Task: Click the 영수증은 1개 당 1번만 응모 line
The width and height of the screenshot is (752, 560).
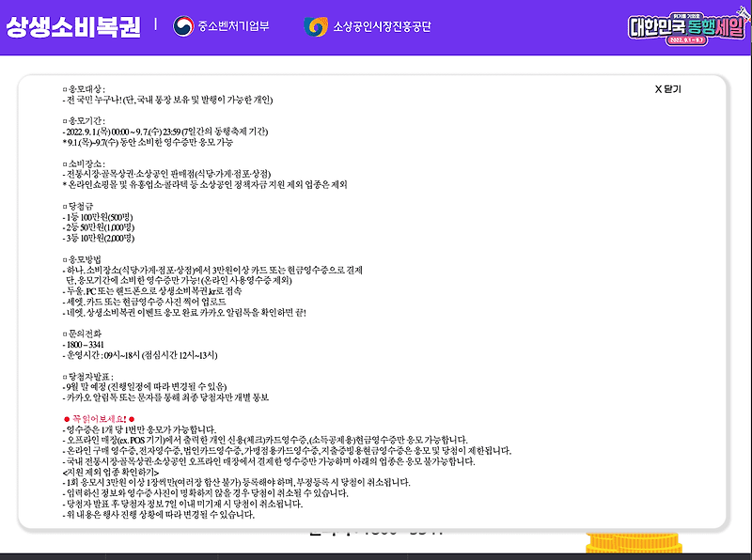Action: click(139, 429)
